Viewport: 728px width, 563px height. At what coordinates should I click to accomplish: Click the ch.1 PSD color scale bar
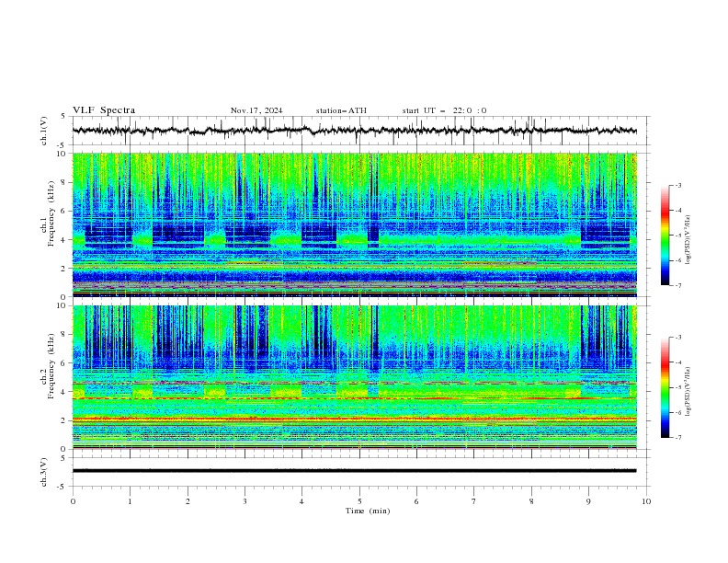click(665, 236)
